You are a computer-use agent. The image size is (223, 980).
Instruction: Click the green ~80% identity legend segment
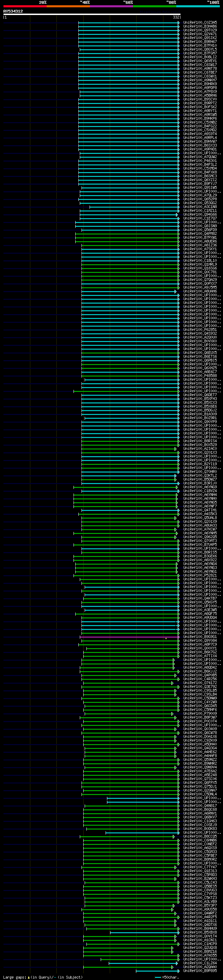pyautogui.click(x=155, y=6)
